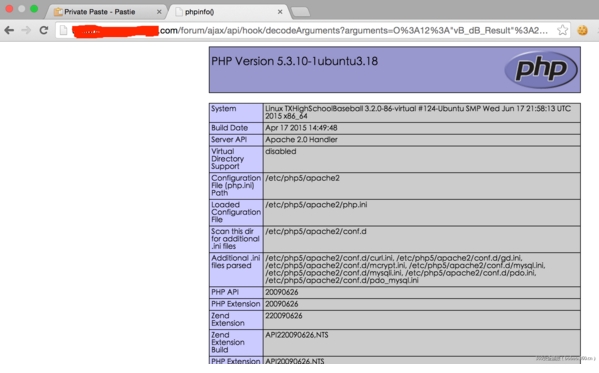Select the PHP API 20090626 value
599x373 pixels.
pos(282,292)
